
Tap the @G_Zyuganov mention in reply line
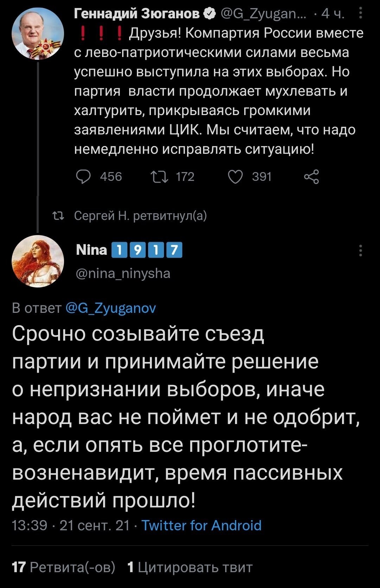[111, 308]
